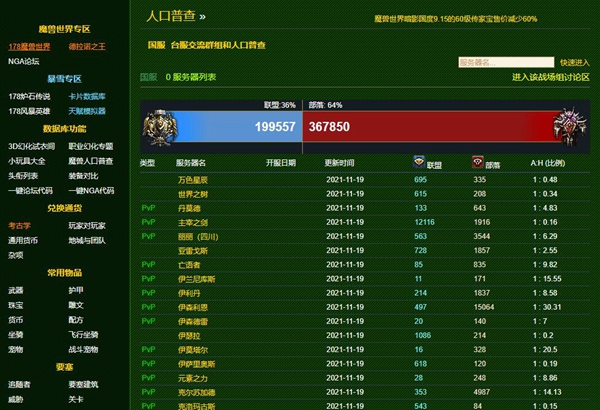Open the 进入该战场组讨论区 link
The height and width of the screenshot is (410, 600).
click(550, 76)
